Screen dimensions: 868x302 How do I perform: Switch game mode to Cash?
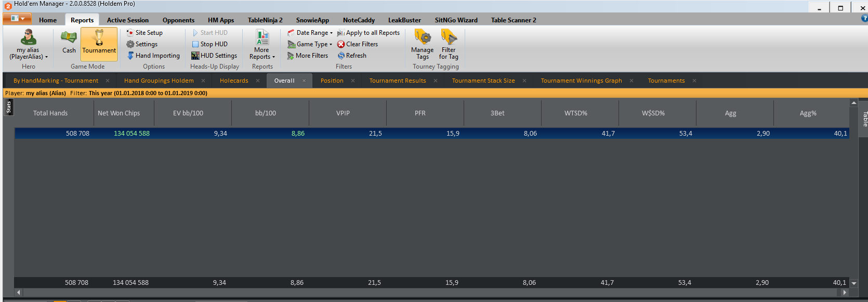click(x=69, y=43)
